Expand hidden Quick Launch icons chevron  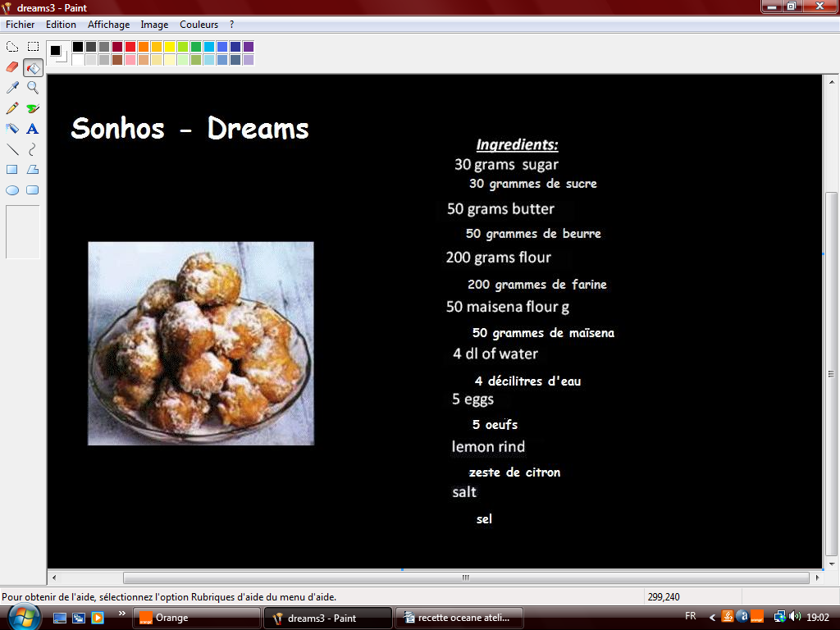click(122, 614)
